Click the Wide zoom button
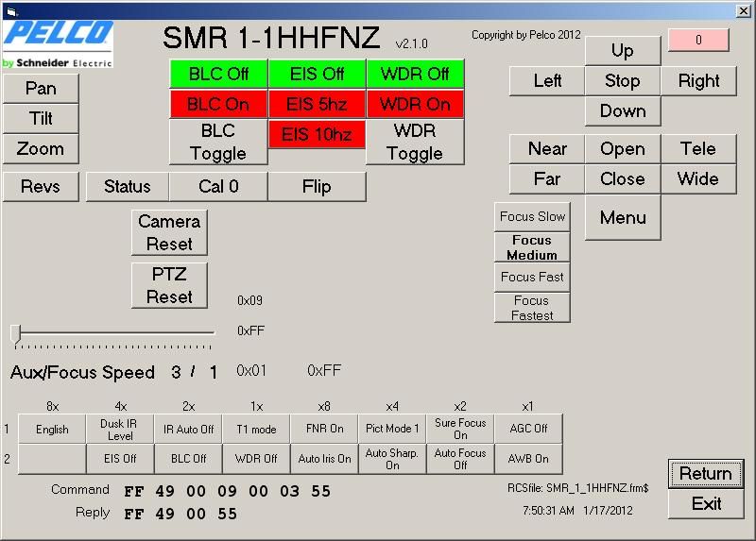The image size is (756, 541). click(x=698, y=179)
